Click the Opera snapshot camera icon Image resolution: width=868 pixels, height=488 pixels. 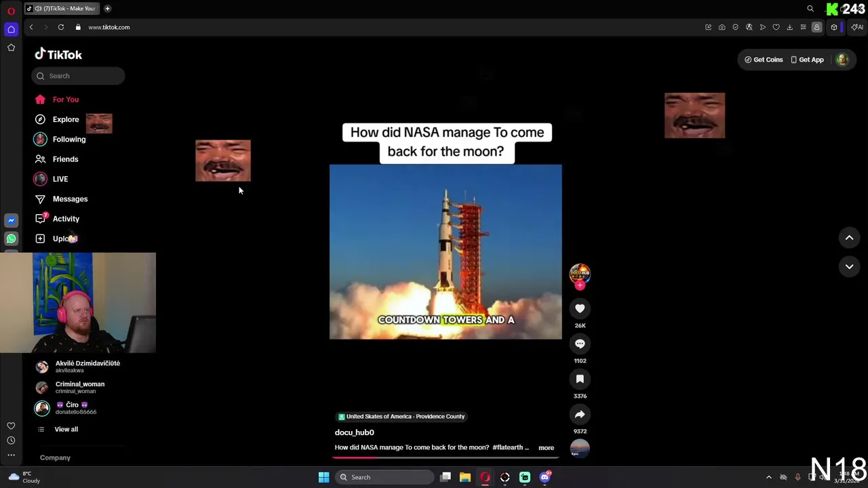pyautogui.click(x=722, y=27)
